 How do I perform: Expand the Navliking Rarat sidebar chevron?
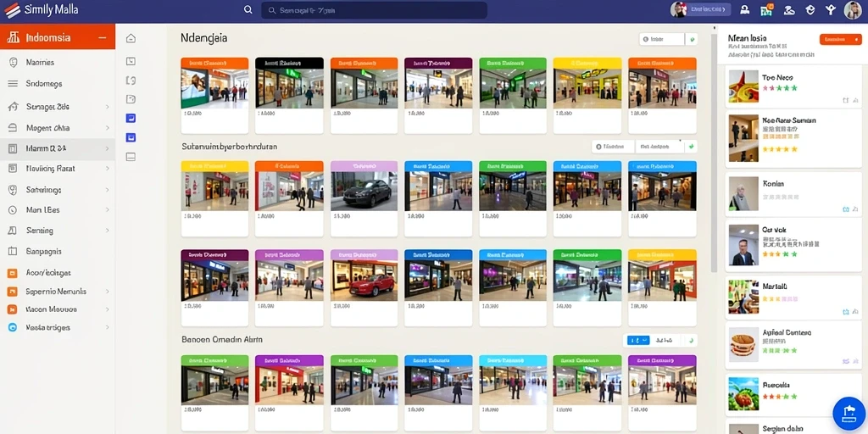coord(107,169)
